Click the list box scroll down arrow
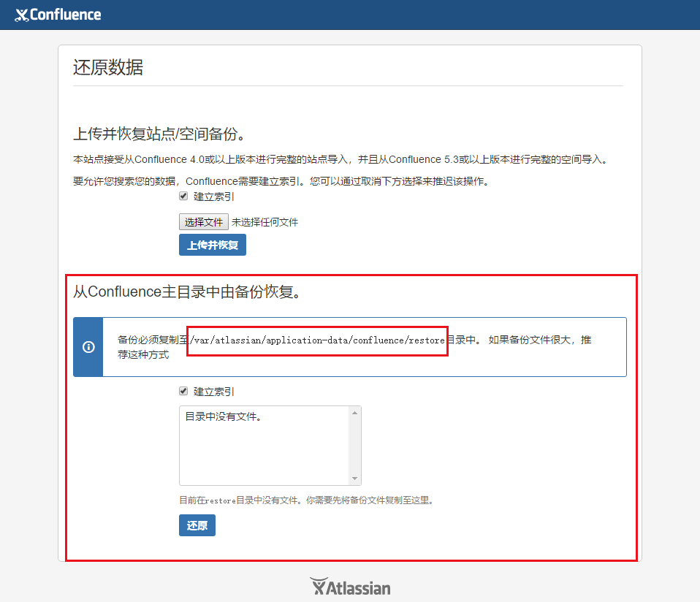The image size is (700, 602). click(354, 479)
